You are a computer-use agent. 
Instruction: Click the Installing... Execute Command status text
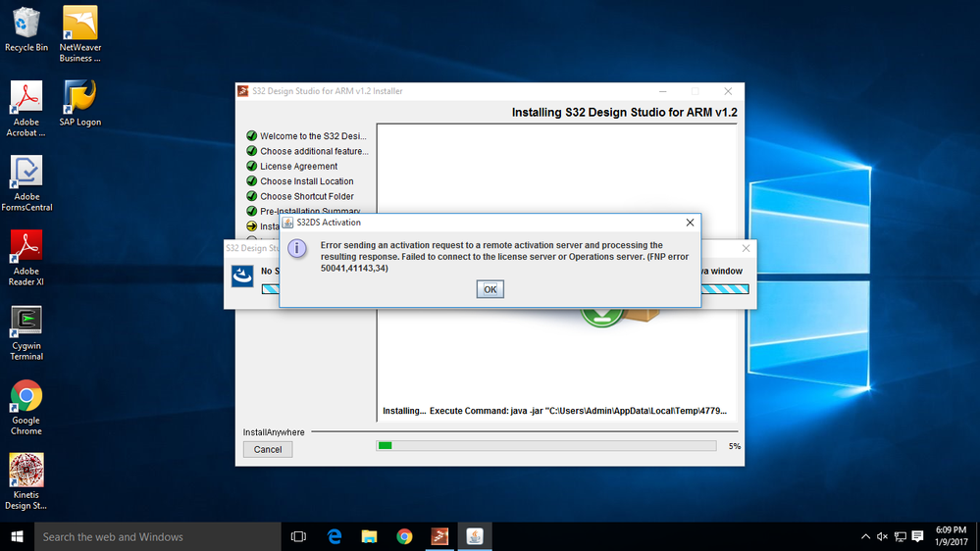point(554,411)
